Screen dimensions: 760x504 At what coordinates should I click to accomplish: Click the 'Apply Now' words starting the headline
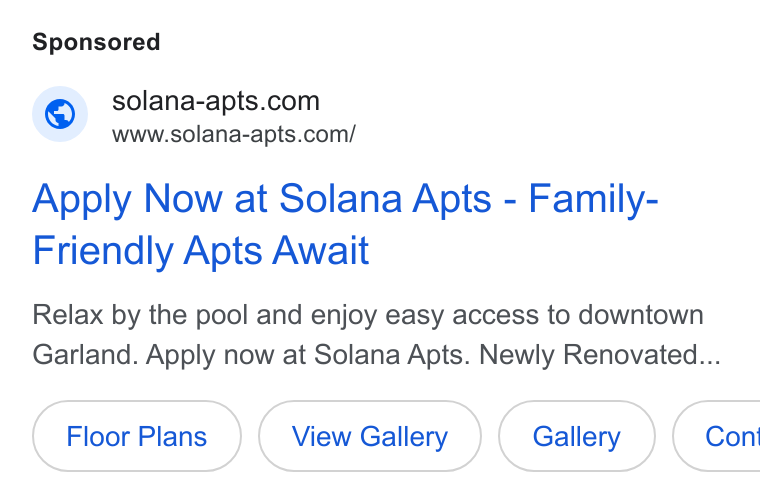pos(127,199)
